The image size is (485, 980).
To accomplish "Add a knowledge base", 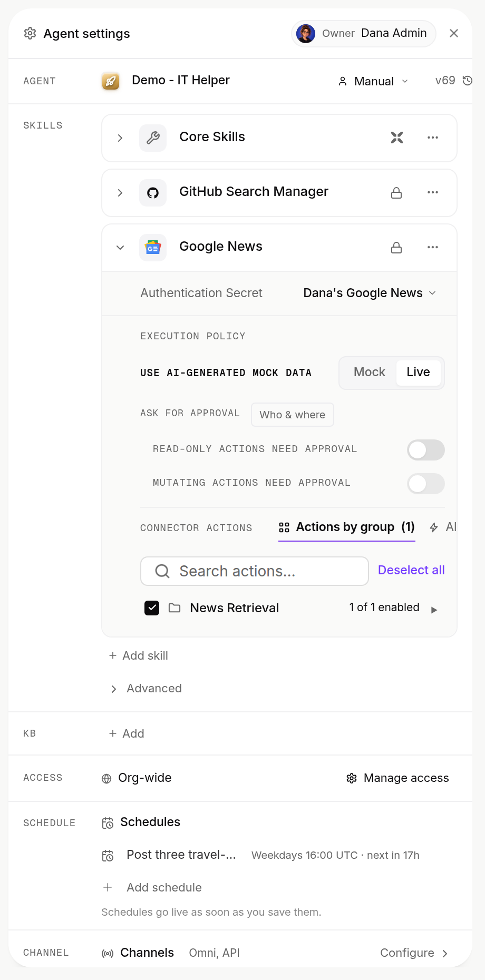I will click(x=127, y=734).
